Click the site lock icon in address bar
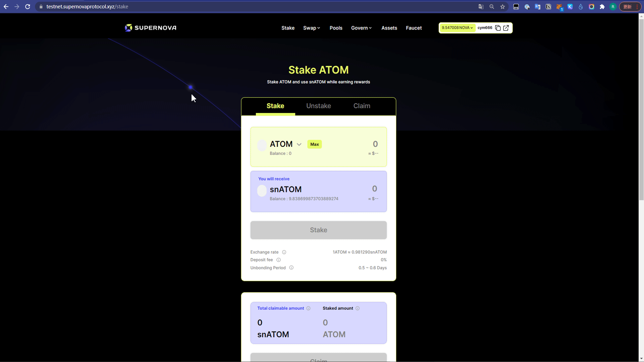Viewport: 644px width, 362px height. 41,7
